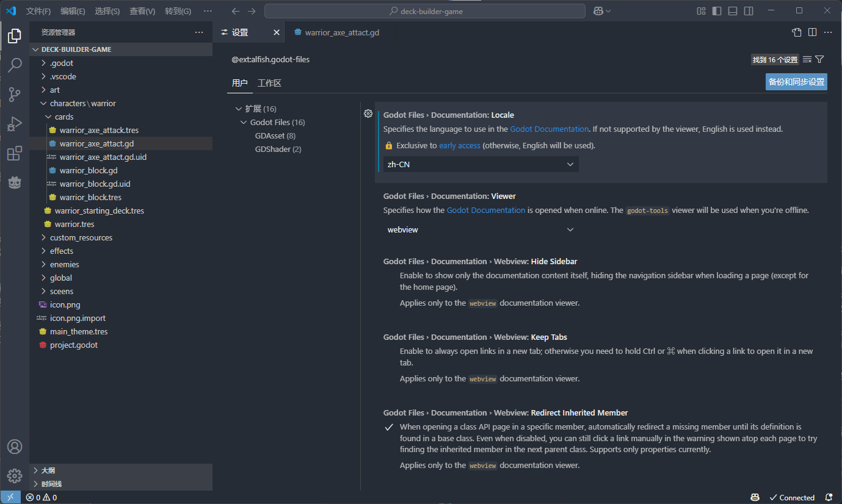Screen dimensions: 842x504
Task: Open the 文件(F) menu
Action: (38, 11)
